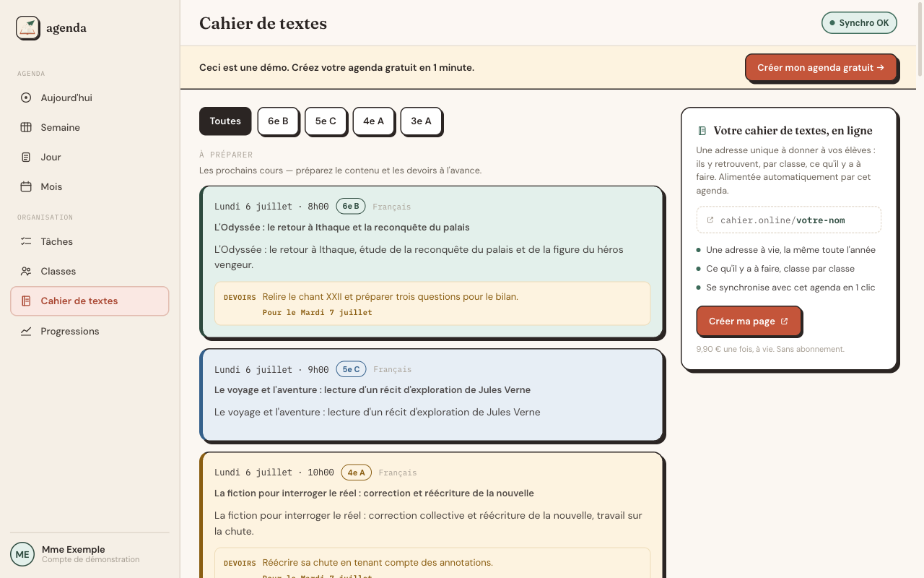
Task: Click homework 'Réécrire sa chute' text
Action: tap(378, 562)
